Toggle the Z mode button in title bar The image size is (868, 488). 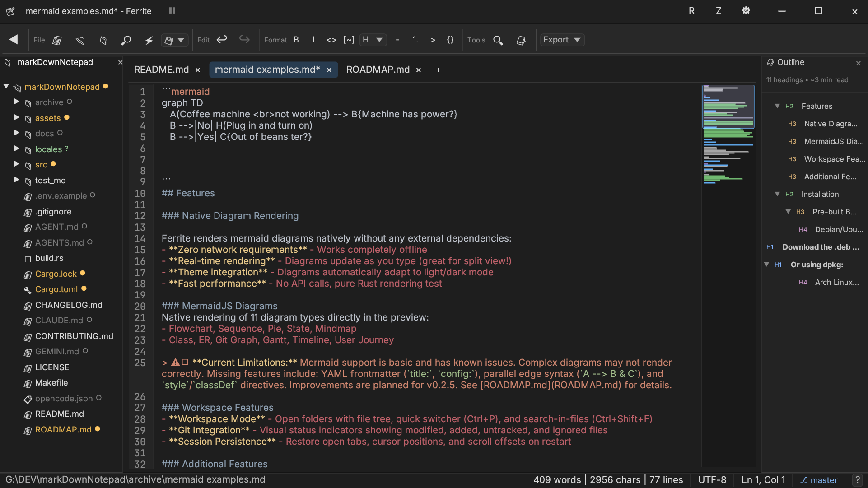(719, 11)
